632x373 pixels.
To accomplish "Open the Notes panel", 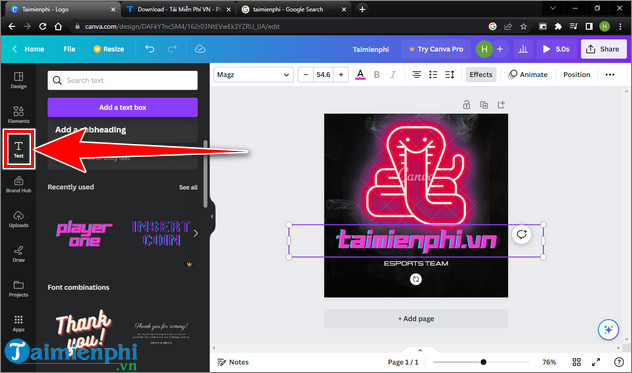I will point(233,362).
